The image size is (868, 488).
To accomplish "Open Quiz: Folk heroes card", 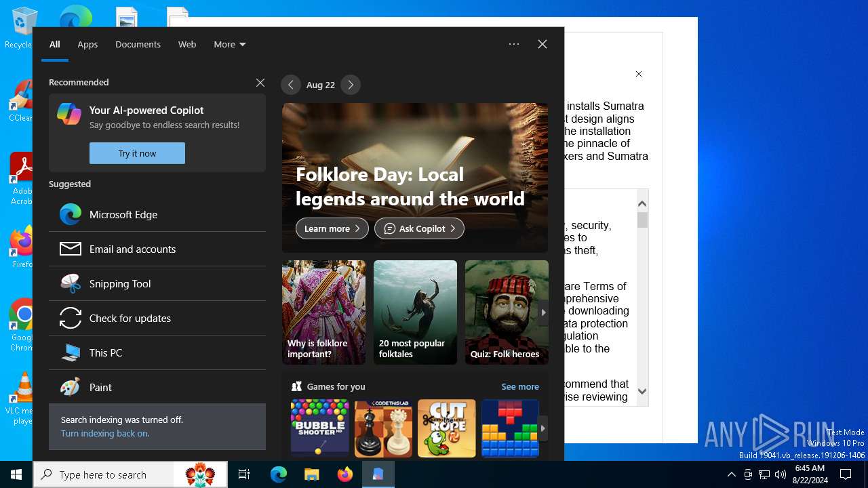I will (x=507, y=312).
